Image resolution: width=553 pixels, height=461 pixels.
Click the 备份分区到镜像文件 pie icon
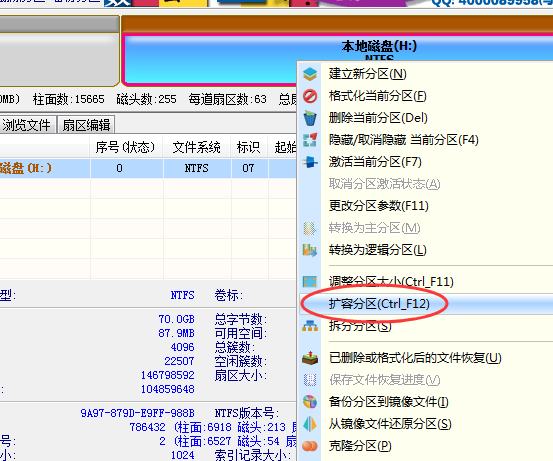[x=310, y=402]
